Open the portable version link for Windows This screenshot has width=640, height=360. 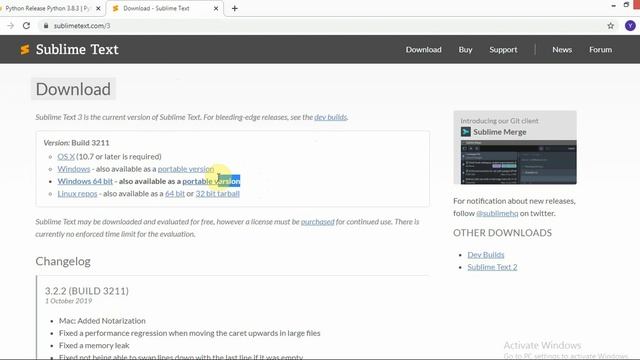pos(186,169)
